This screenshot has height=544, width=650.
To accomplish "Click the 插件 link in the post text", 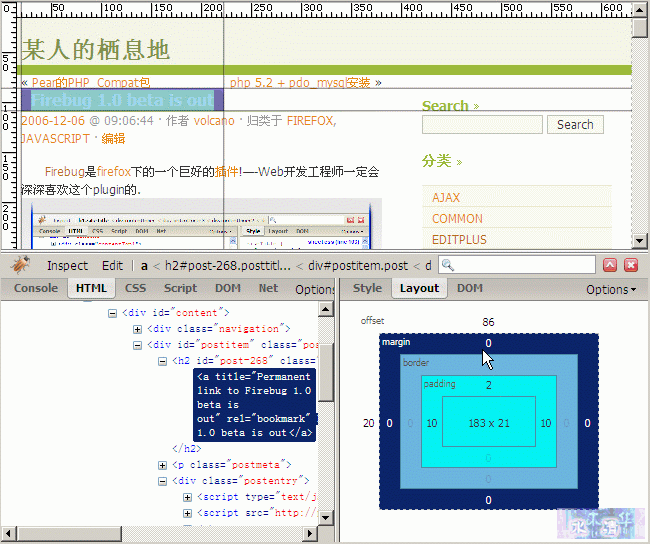I will coord(226,171).
